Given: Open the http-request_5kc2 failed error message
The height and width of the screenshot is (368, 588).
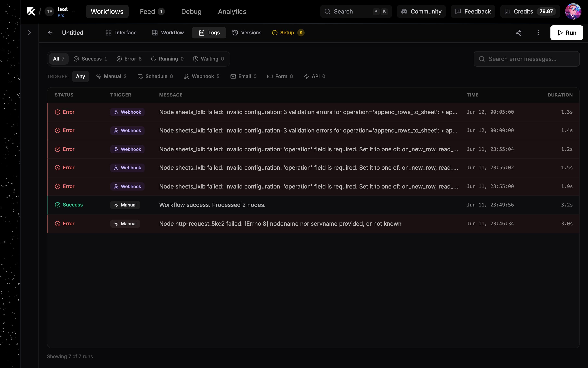Looking at the screenshot, I should tap(280, 224).
